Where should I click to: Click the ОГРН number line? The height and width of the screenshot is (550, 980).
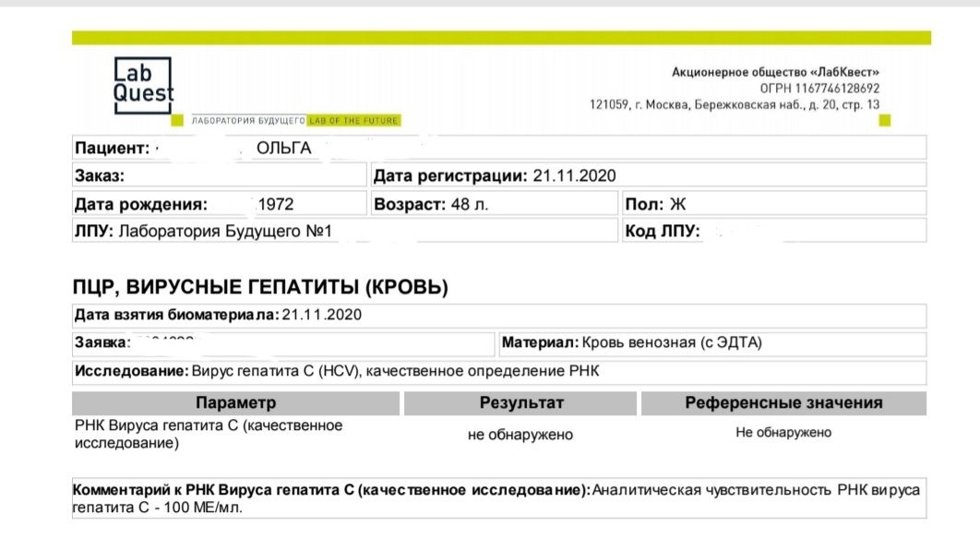pyautogui.click(x=819, y=89)
